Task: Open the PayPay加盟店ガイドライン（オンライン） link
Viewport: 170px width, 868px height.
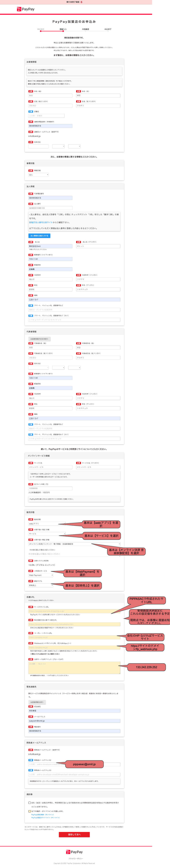Action: coord(46,818)
